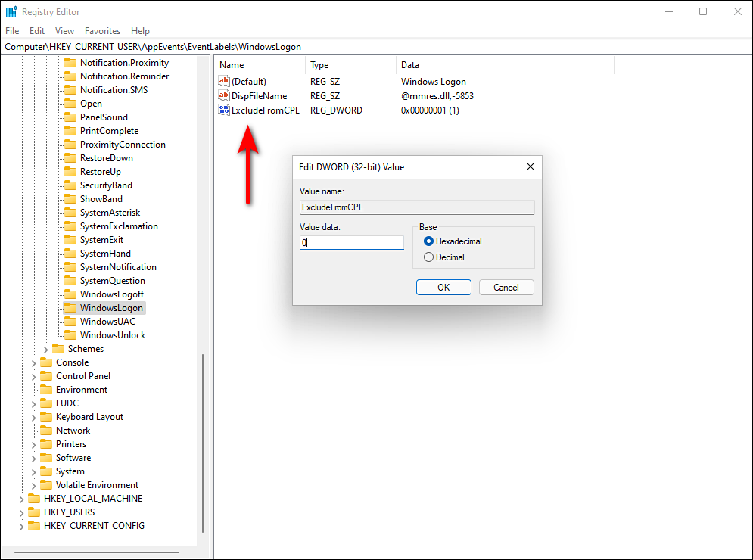Click the SecurityBand folder icon
Screen dimensions: 753x560
[70, 185]
